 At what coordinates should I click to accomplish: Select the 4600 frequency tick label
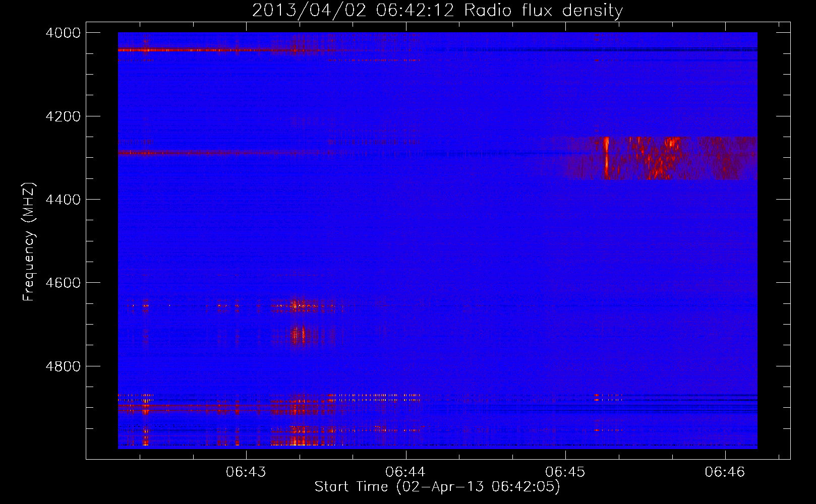point(63,283)
